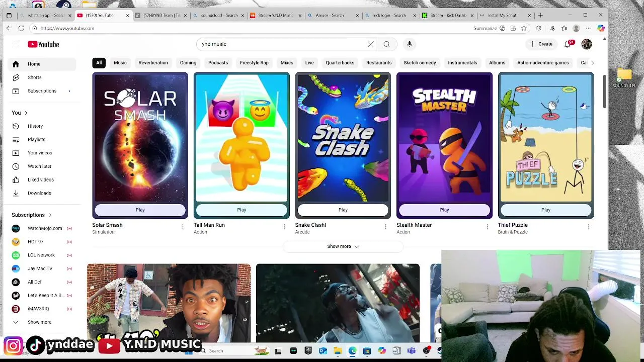Open more options for Tall Man Run
This screenshot has height=362, width=644.
pos(284,227)
